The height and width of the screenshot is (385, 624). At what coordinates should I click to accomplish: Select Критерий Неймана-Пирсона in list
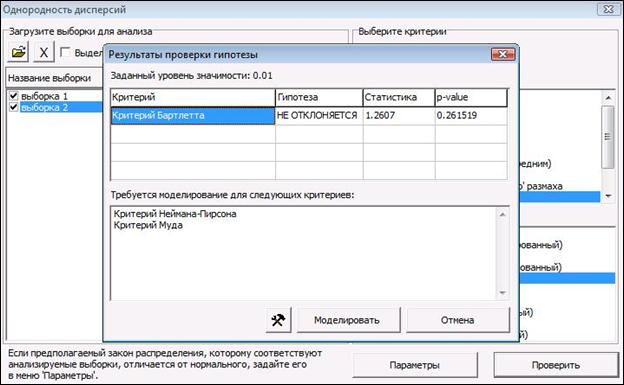[x=175, y=214]
